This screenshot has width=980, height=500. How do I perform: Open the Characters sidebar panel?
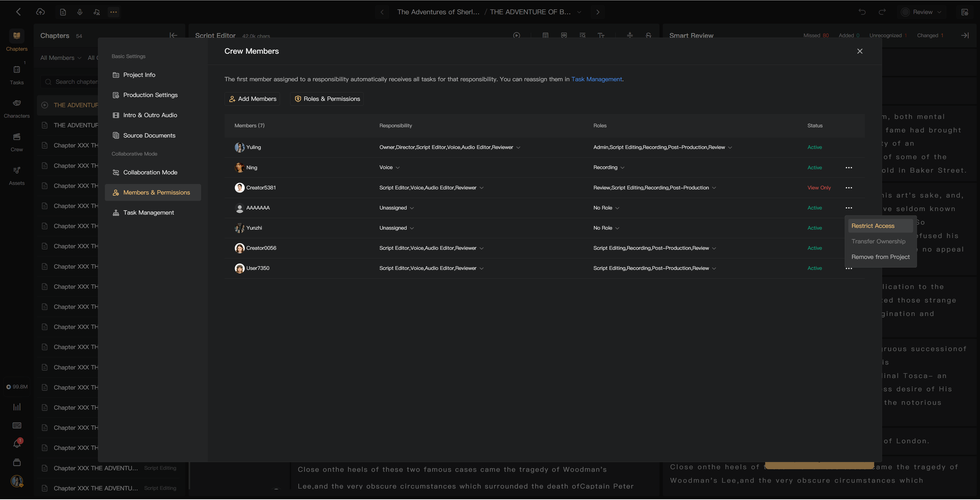coord(17,108)
